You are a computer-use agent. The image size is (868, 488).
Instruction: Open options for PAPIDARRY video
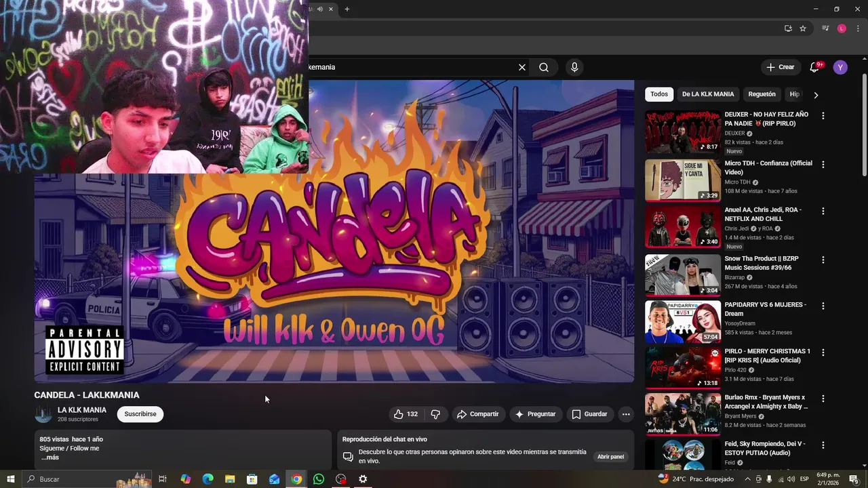click(x=823, y=306)
